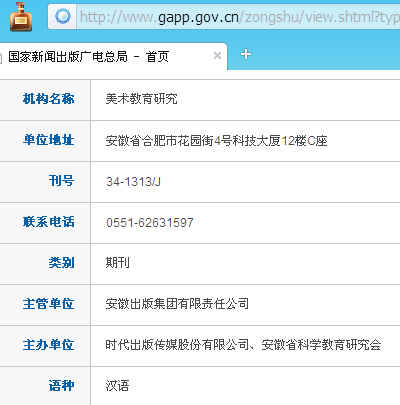Click the 单位地址 label

[x=49, y=140]
